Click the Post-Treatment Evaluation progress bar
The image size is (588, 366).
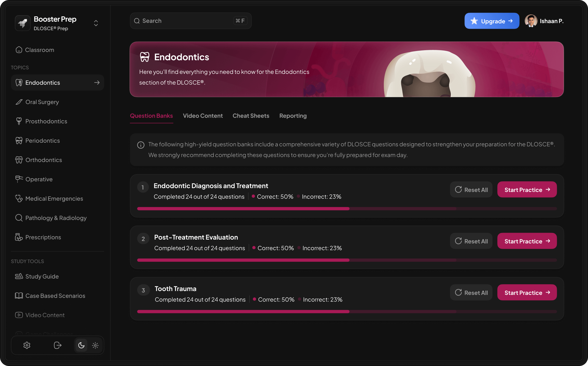[x=347, y=260]
